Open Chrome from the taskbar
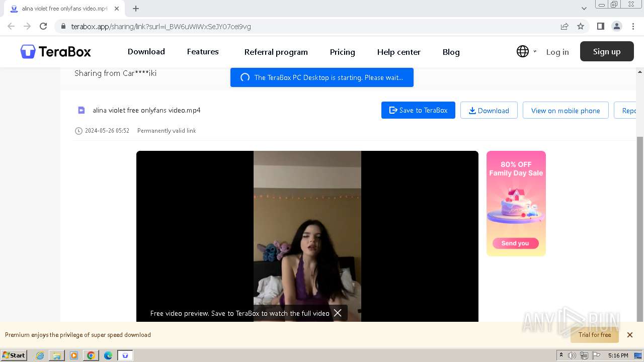The image size is (644, 362). (x=91, y=355)
